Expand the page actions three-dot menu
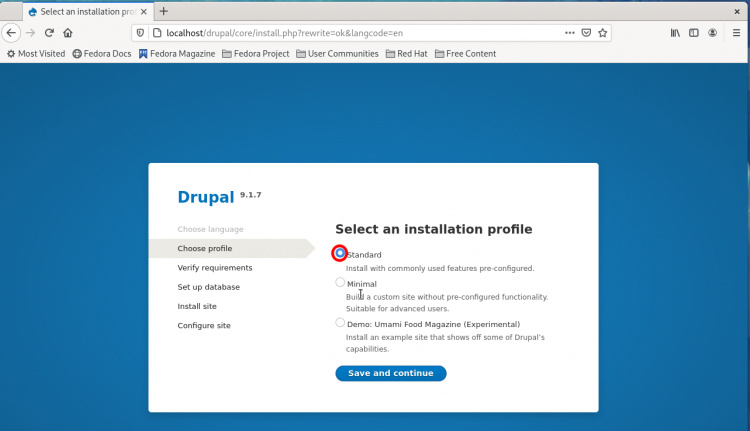Screen dimensions: 750x431 pos(569,32)
